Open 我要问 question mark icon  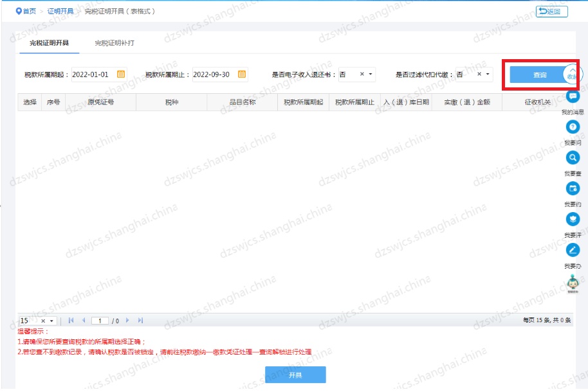pos(573,127)
